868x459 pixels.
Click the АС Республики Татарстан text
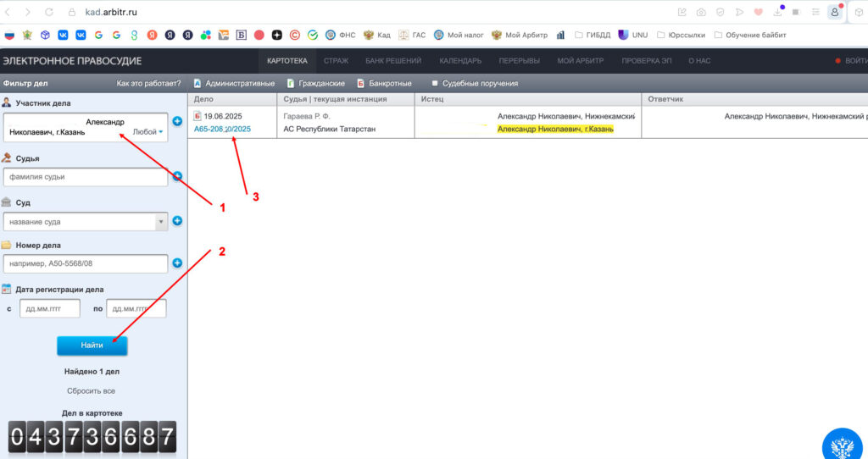coord(330,129)
